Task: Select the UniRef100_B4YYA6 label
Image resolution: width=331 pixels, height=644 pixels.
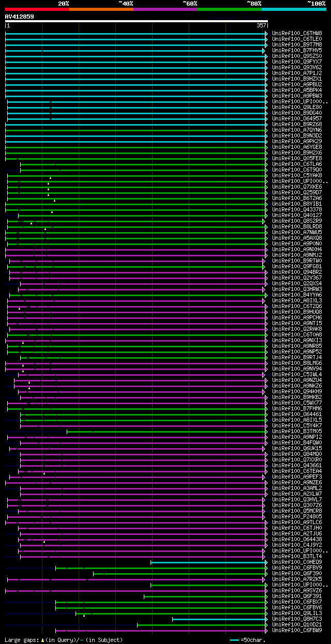Action: point(297,295)
